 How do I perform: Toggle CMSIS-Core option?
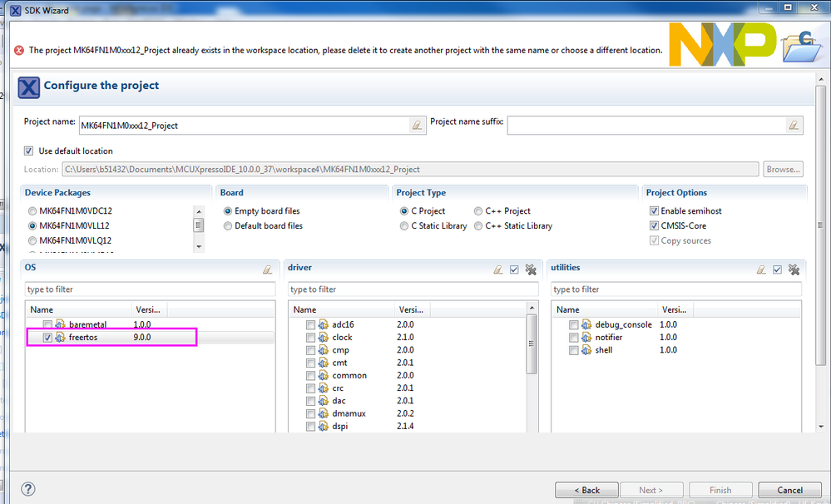point(654,225)
